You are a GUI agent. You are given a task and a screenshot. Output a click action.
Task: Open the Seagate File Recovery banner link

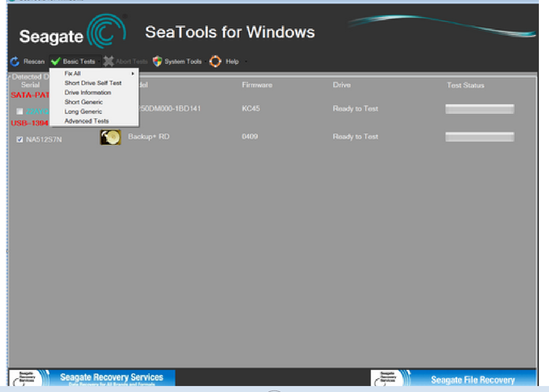coord(472,380)
